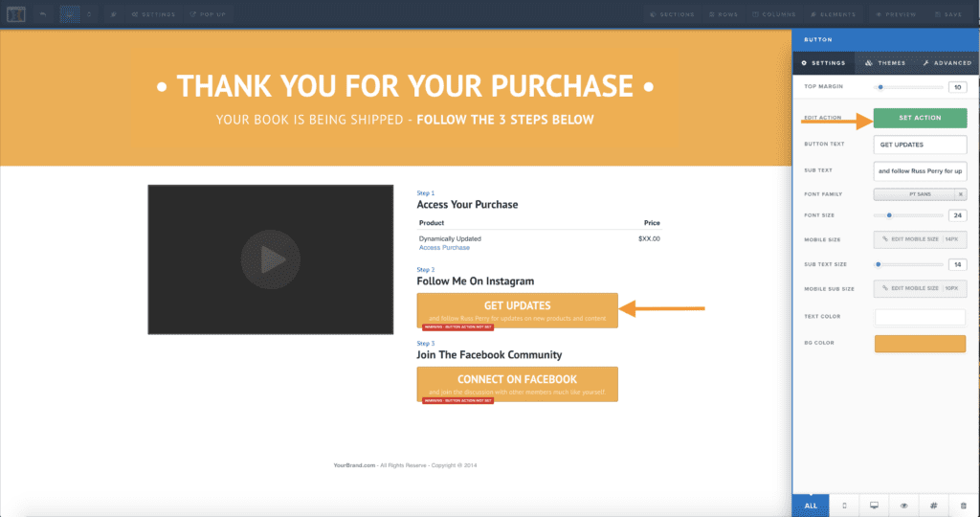Clear PT Sans font with X button

[960, 194]
